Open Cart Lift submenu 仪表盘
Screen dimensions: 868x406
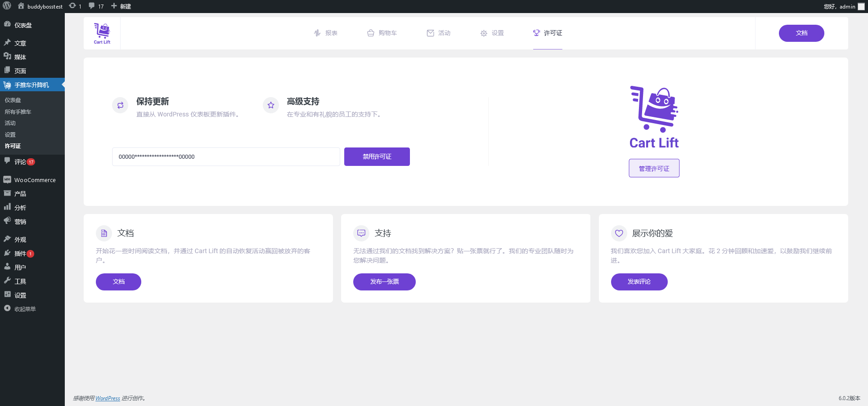tap(13, 100)
